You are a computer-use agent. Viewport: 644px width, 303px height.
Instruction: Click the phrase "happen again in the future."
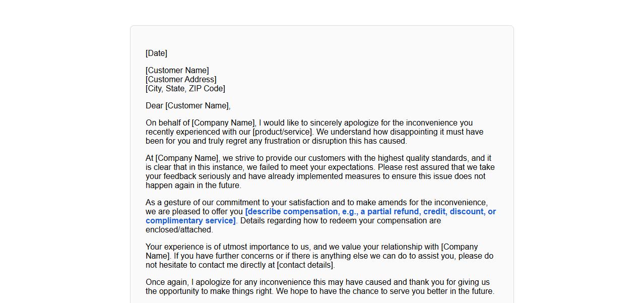tap(194, 186)
